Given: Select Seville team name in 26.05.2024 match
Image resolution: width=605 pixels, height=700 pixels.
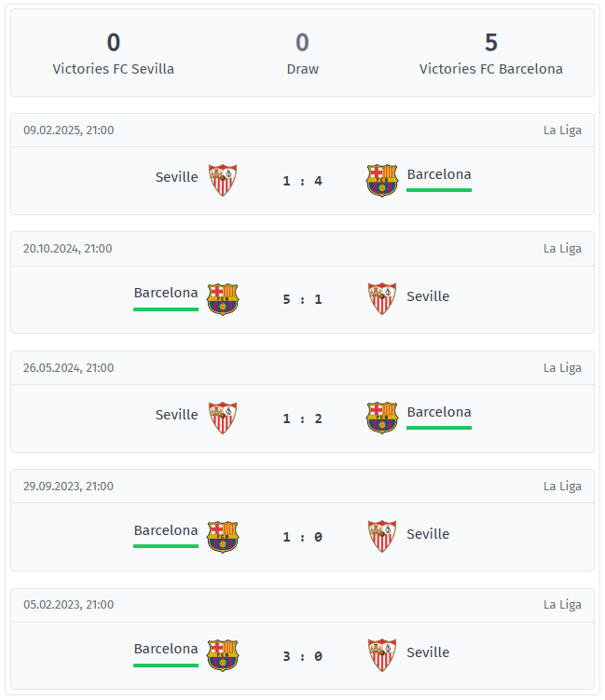Looking at the screenshot, I should click(x=176, y=415).
